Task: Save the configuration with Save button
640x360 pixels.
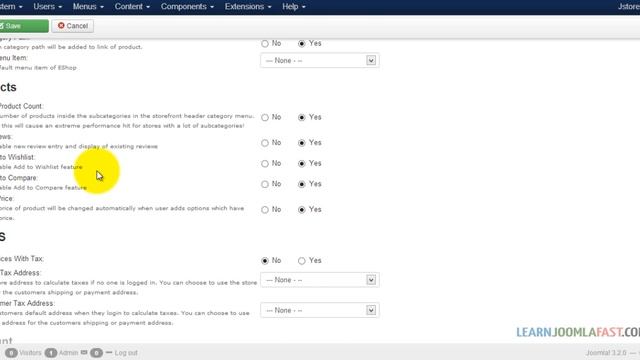Action: pos(23,26)
